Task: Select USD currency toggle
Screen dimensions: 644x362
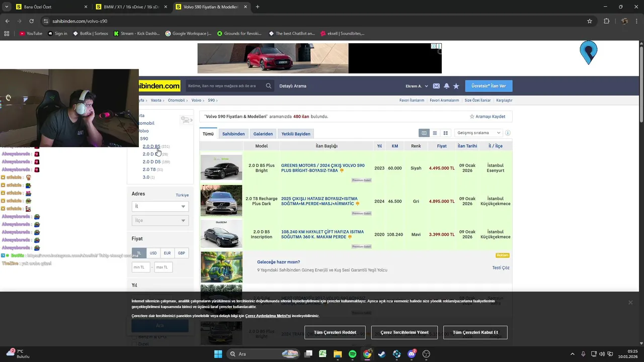Action: point(153,253)
